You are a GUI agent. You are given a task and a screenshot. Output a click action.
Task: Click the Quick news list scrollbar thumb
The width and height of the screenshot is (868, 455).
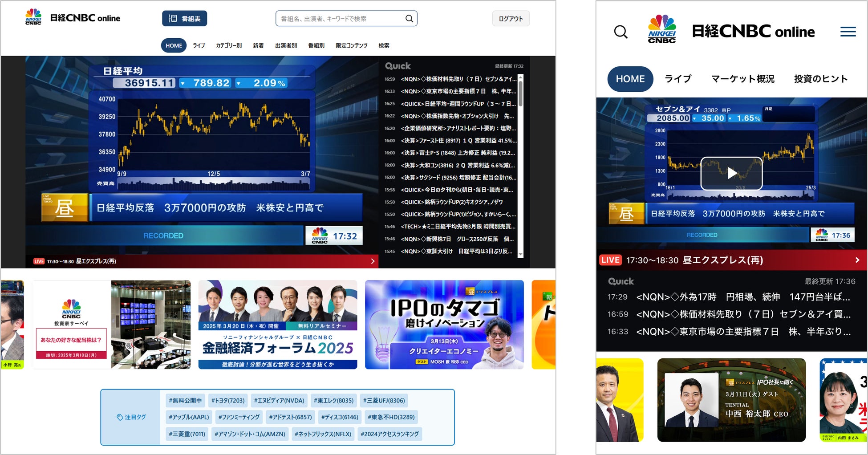(520, 93)
